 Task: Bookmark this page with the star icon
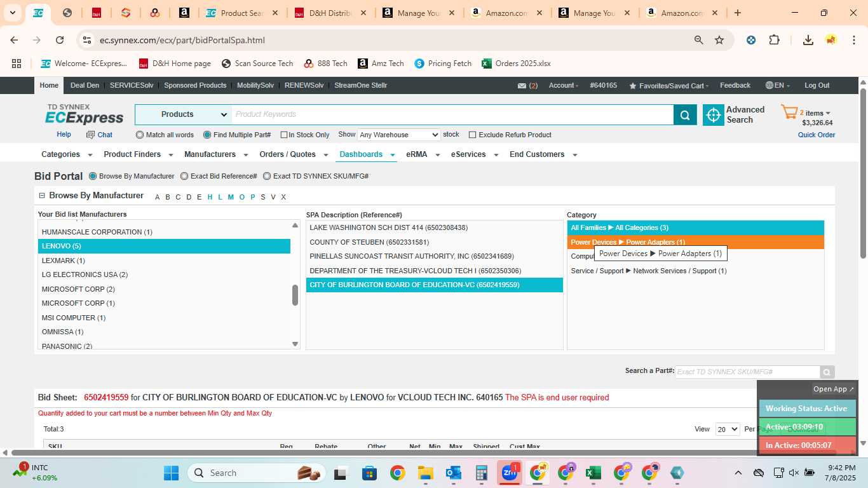pyautogui.click(x=719, y=40)
